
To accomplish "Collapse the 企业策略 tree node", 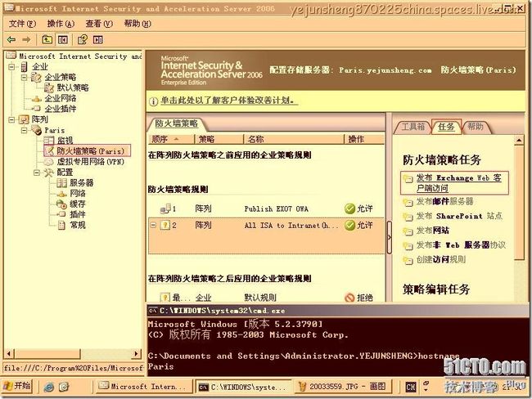I will coord(24,78).
